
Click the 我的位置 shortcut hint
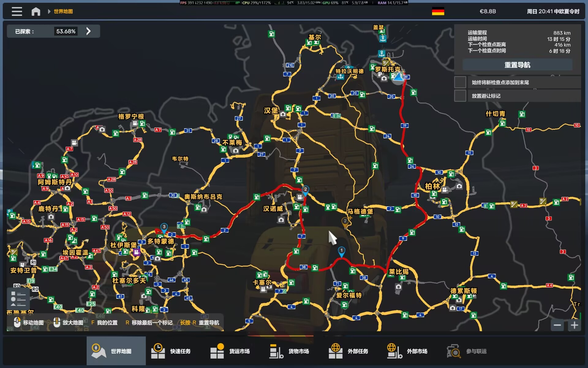tap(104, 323)
